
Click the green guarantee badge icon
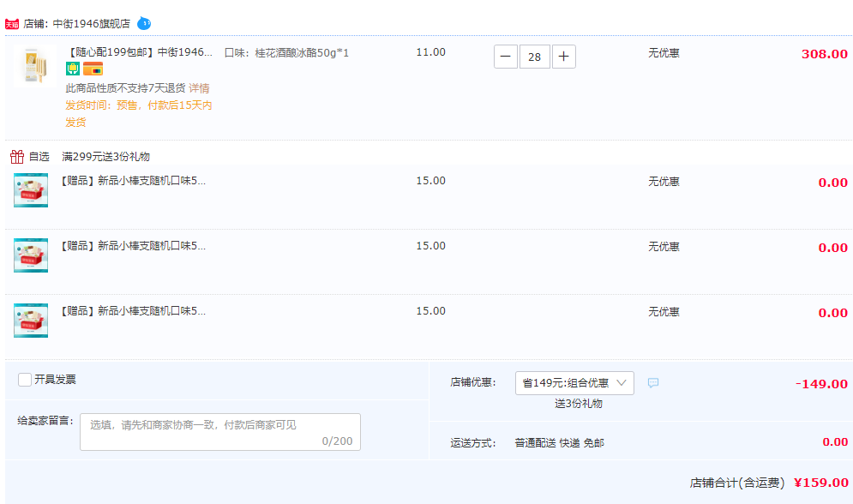click(x=73, y=69)
